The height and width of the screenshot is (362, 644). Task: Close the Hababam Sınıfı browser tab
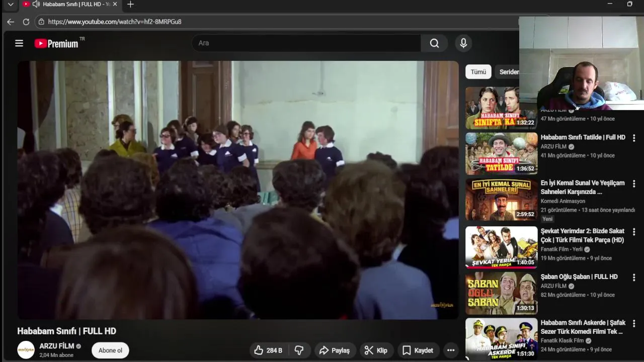[115, 4]
